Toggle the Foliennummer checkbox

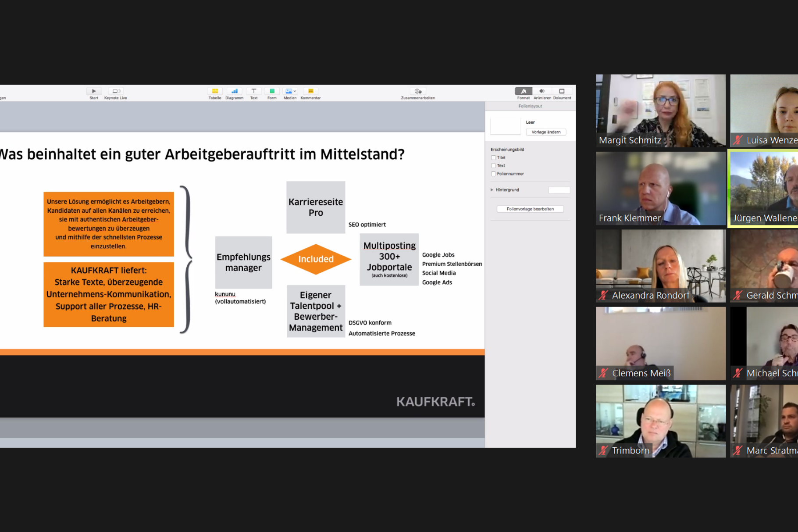click(493, 174)
